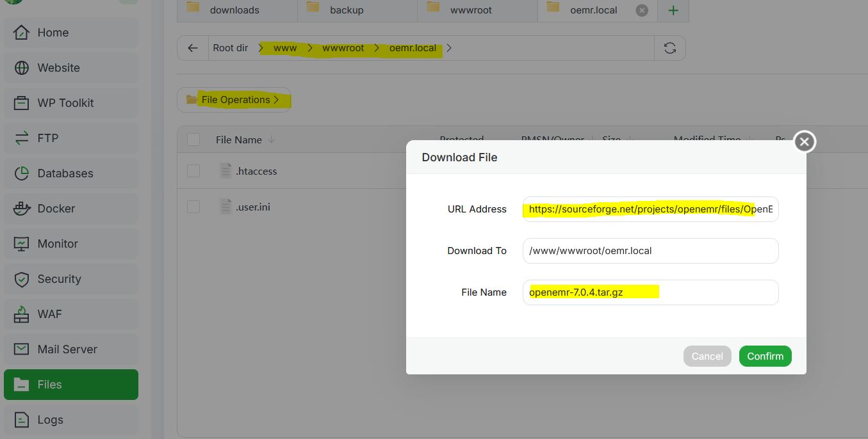Click the wwwroot breadcrumb path segment

pos(343,48)
